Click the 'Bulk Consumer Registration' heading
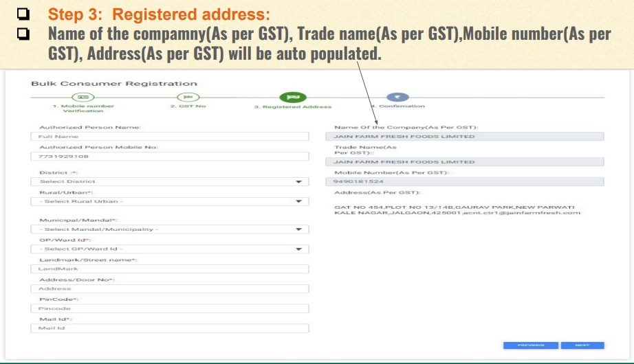This screenshot has width=634, height=364. tap(114, 84)
